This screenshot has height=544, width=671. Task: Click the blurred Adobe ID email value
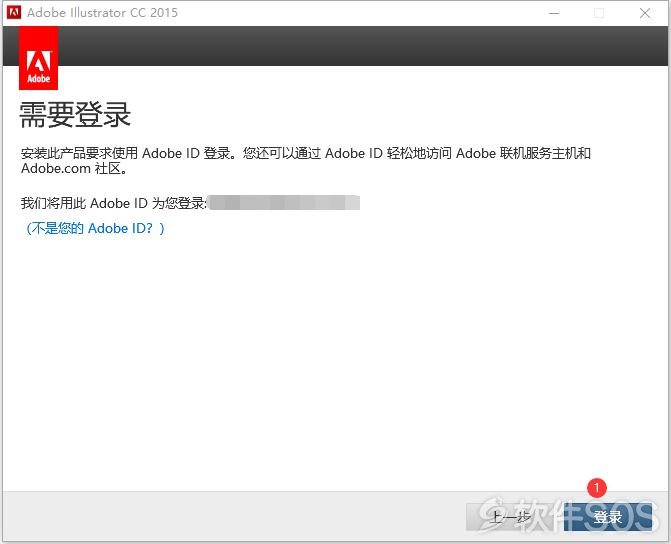(285, 202)
